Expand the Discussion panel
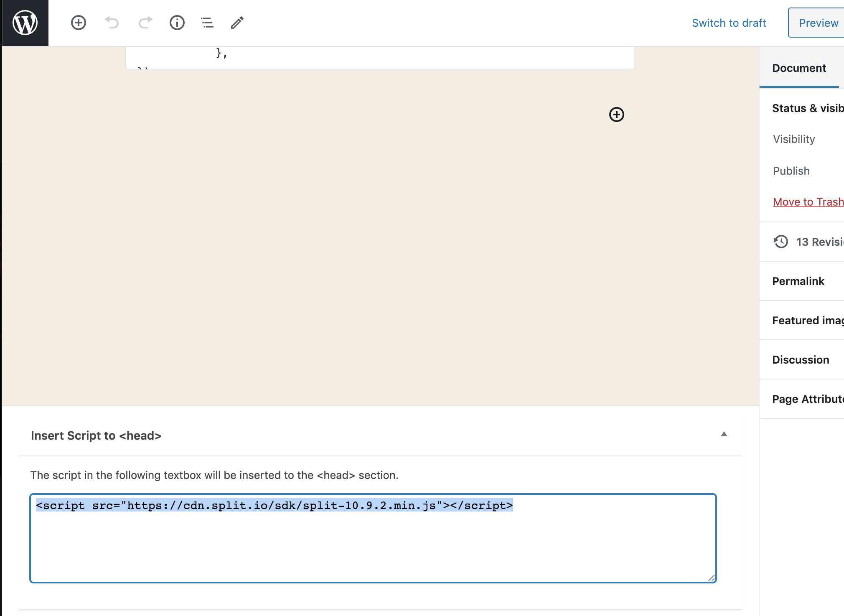Image resolution: width=844 pixels, height=616 pixels. pyautogui.click(x=801, y=360)
